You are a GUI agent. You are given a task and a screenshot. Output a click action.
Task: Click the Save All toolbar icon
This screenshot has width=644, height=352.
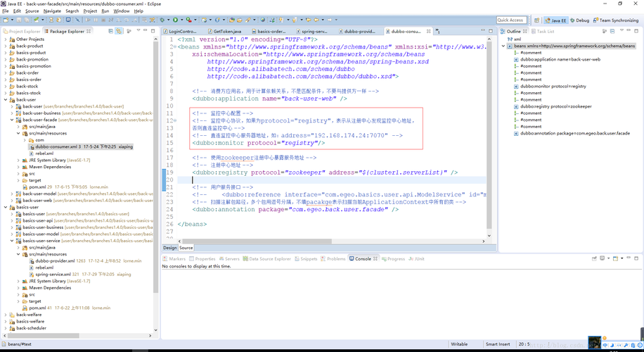click(26, 20)
